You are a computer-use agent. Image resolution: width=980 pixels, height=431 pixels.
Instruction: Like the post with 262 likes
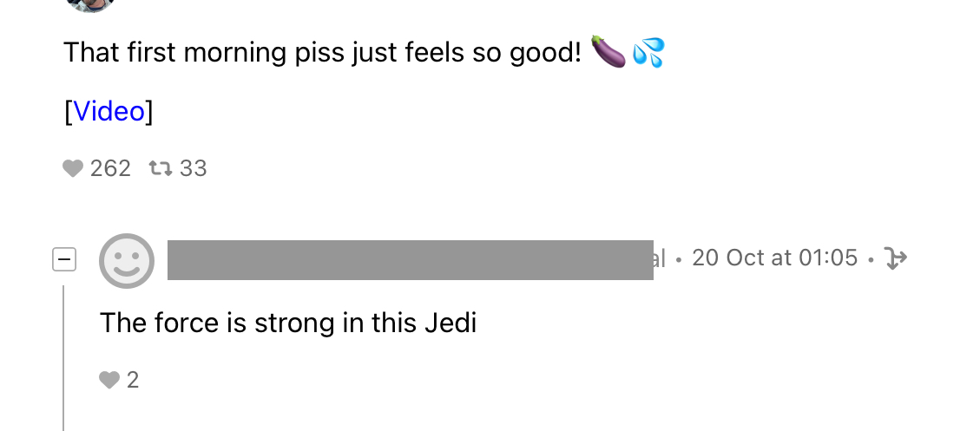[x=73, y=168]
